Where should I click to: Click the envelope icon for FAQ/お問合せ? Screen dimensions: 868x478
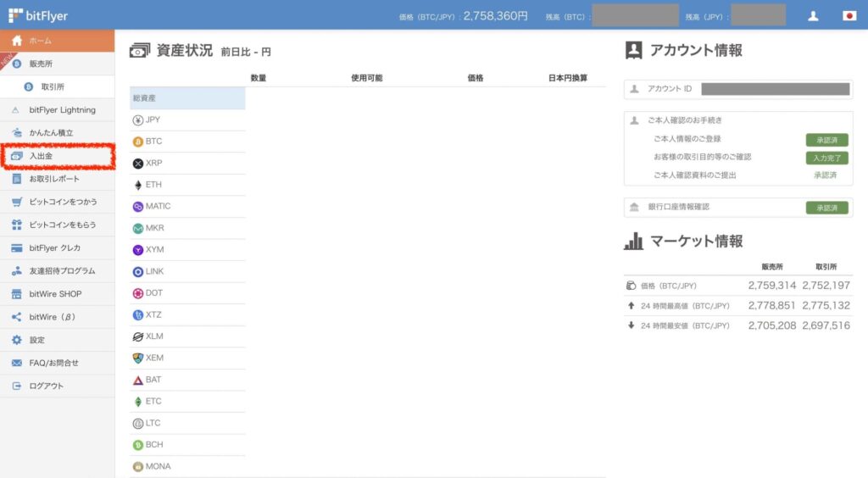pos(17,363)
